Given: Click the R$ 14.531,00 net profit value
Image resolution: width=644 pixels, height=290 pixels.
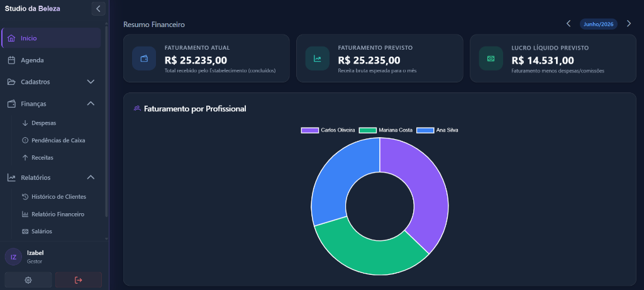Looking at the screenshot, I should [x=543, y=60].
